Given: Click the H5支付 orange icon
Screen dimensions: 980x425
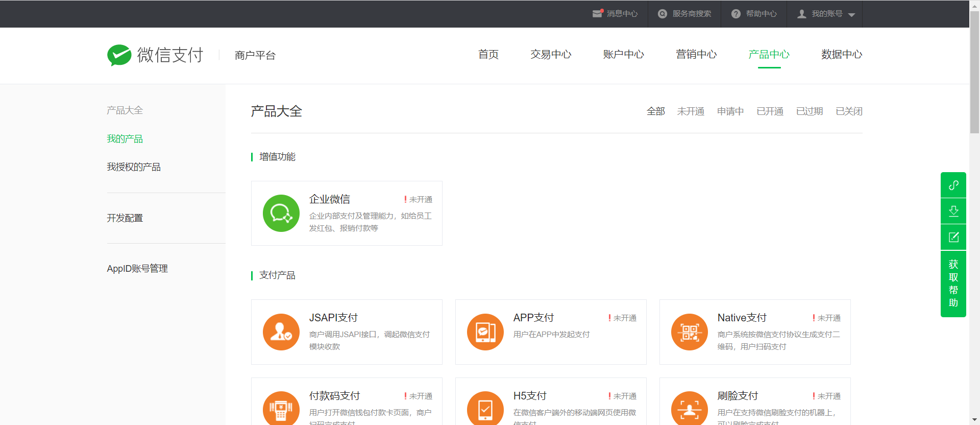Looking at the screenshot, I should pyautogui.click(x=485, y=409).
